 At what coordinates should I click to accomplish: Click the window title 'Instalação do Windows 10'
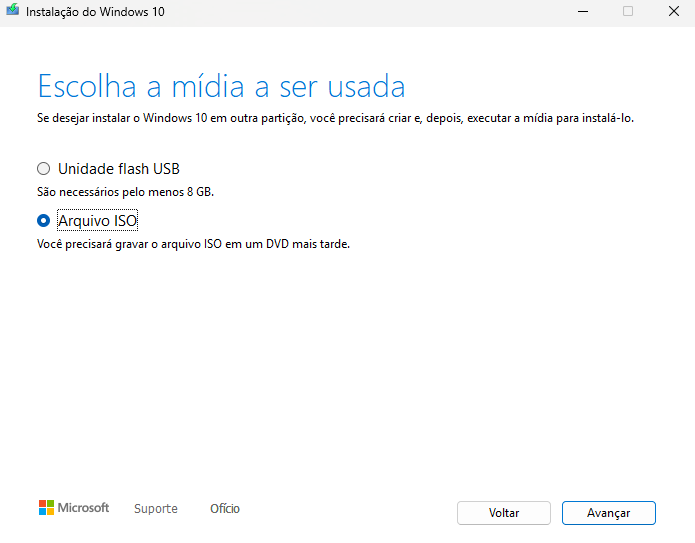coord(95,12)
